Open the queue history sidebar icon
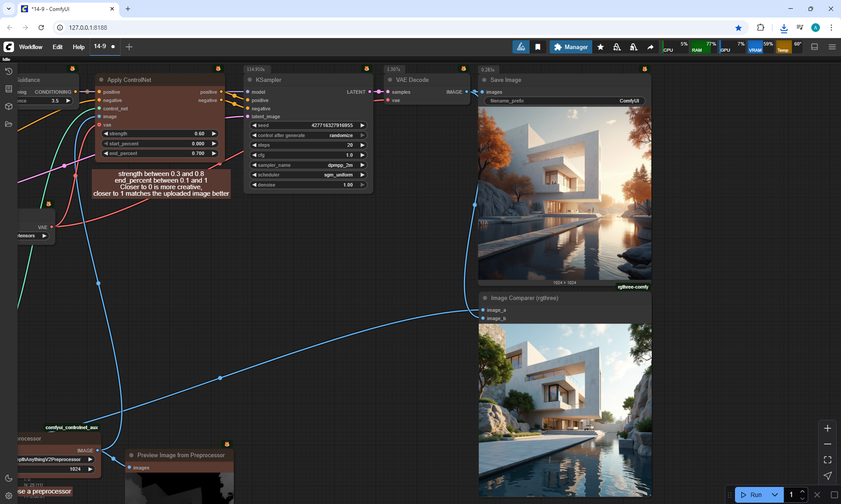Viewport: 841px width, 504px height. [8, 71]
